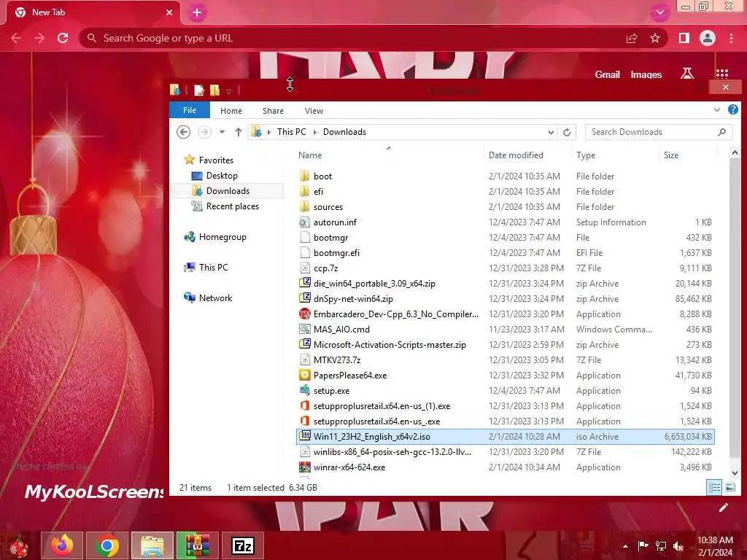Image resolution: width=747 pixels, height=560 pixels.
Task: Select Network in navigation pane
Action: pos(215,297)
